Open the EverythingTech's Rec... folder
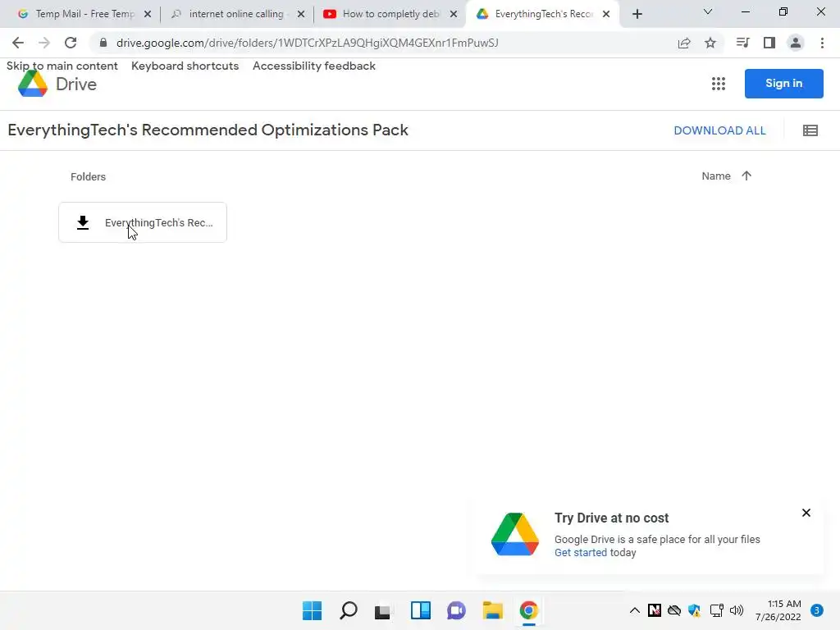 point(143,222)
